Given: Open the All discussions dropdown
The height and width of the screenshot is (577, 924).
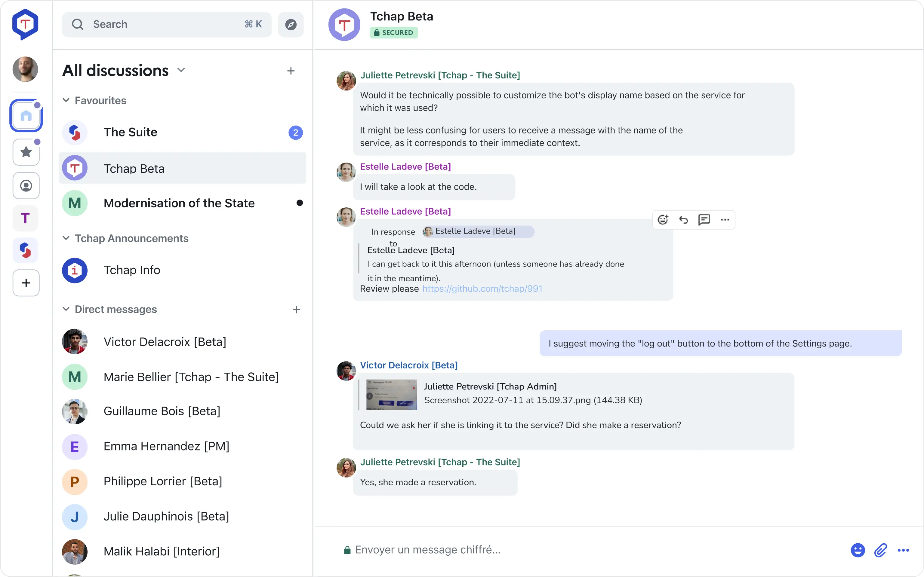Looking at the screenshot, I should [181, 70].
